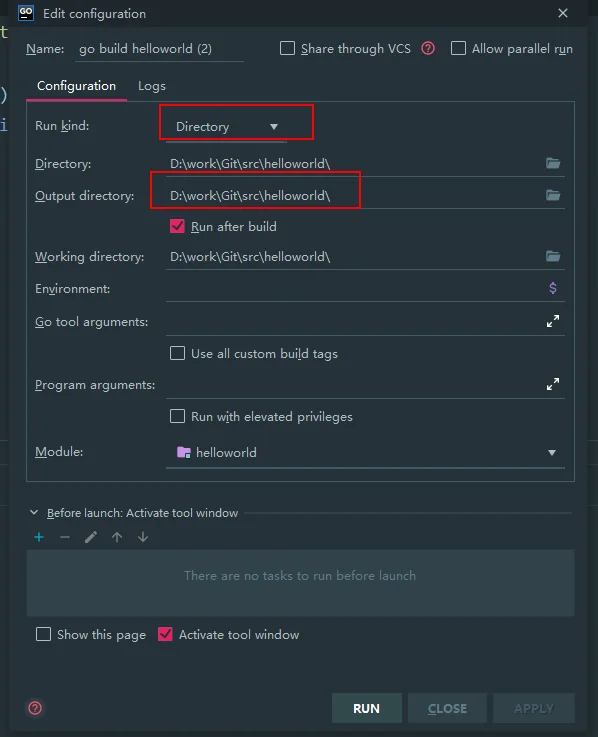Browse for the Working directory folder

pos(553,256)
